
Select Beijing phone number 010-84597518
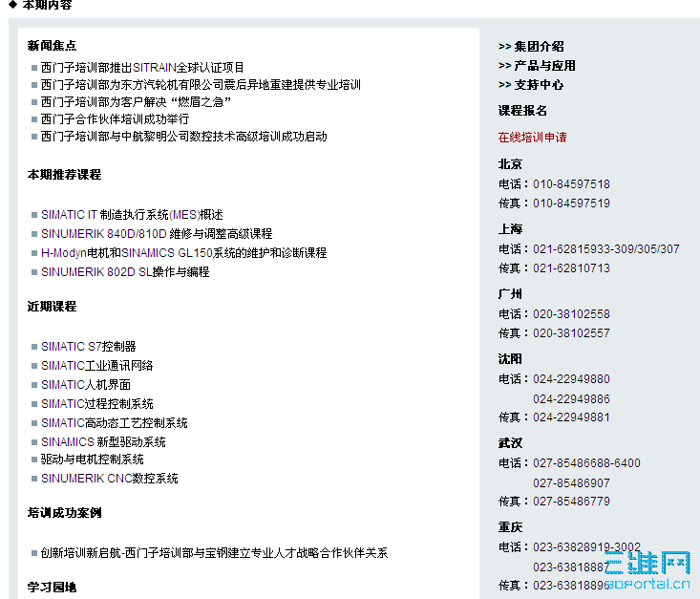tap(571, 184)
